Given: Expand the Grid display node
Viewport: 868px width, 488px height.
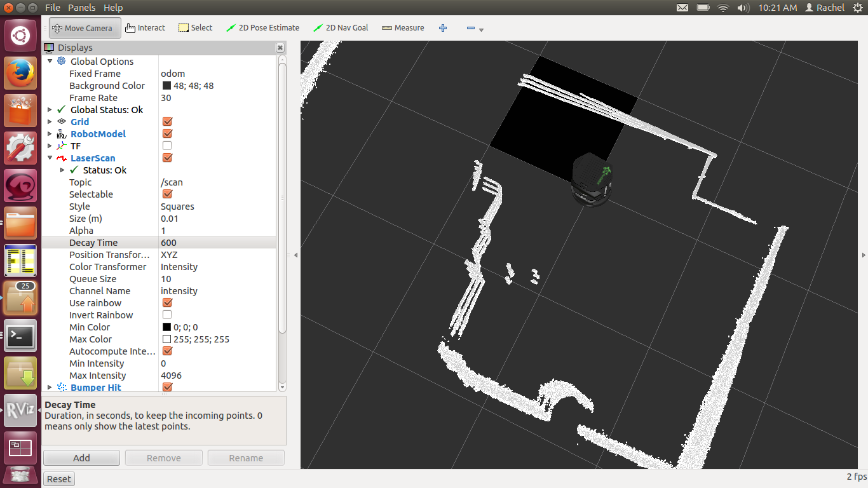Looking at the screenshot, I should coord(50,121).
